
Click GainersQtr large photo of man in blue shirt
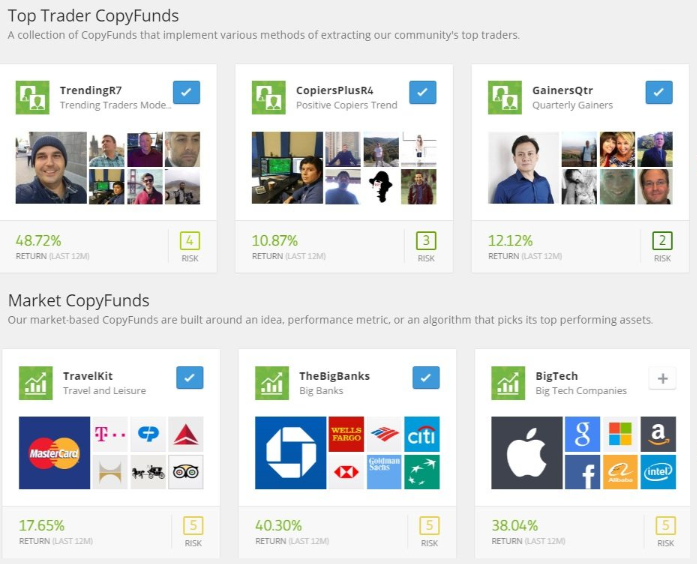524,168
